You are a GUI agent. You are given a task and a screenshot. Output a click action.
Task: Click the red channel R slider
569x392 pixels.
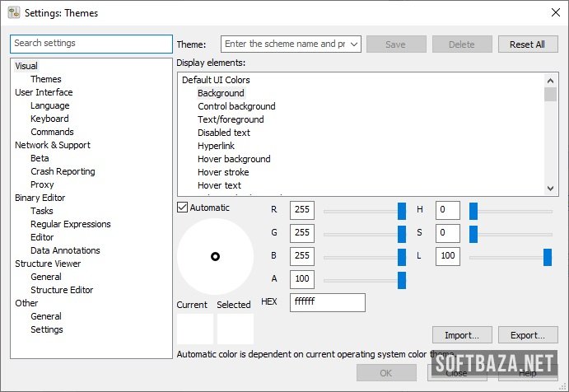(x=362, y=211)
